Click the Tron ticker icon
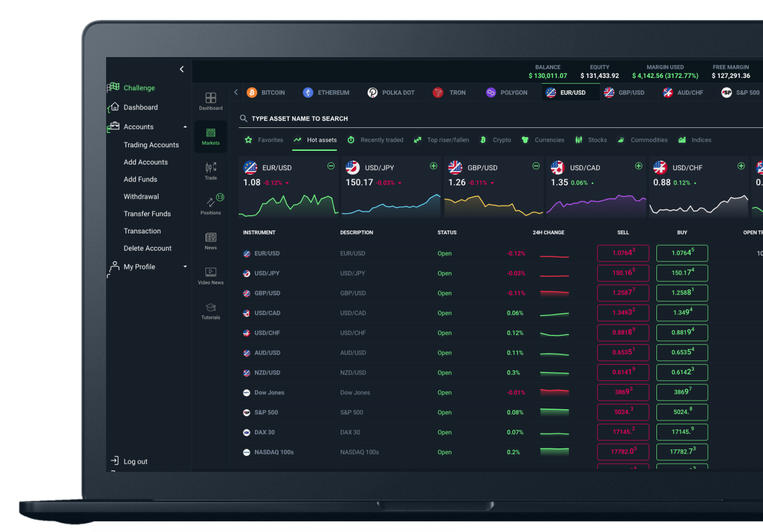Viewport: 763px width, 532px height. point(438,92)
